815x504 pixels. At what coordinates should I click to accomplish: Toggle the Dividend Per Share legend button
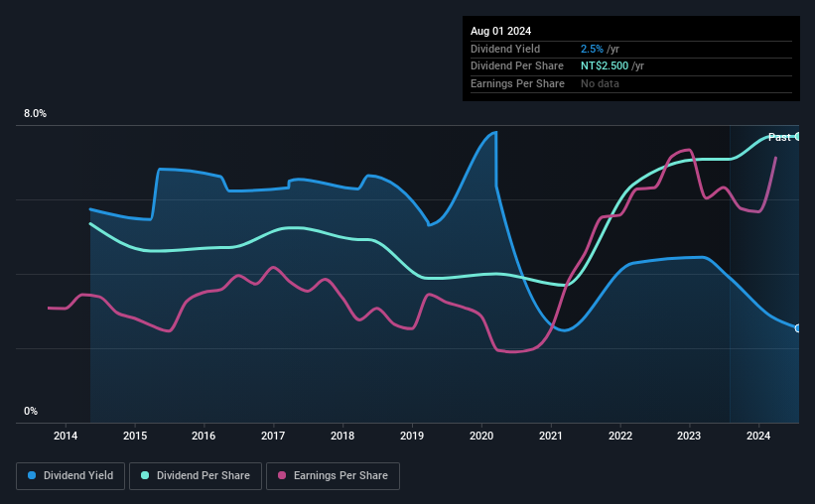pos(196,475)
